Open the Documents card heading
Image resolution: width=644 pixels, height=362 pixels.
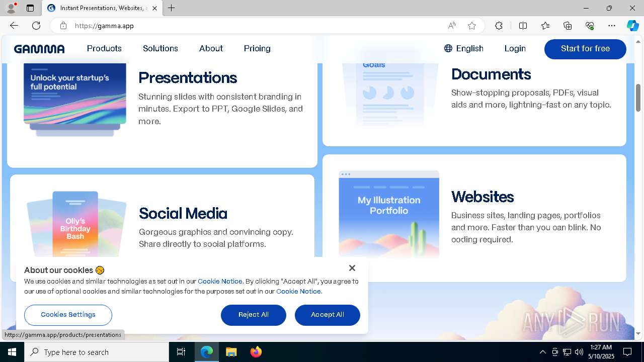pos(491,74)
